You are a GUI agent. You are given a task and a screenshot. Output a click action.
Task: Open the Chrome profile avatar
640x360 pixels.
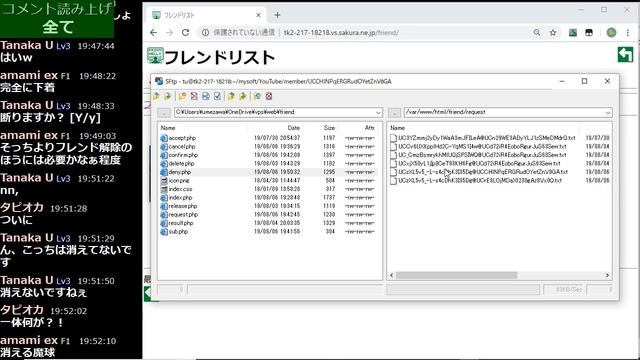[x=611, y=33]
